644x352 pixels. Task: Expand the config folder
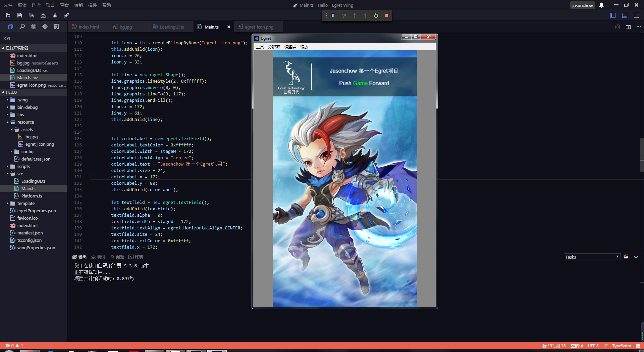tap(11, 151)
